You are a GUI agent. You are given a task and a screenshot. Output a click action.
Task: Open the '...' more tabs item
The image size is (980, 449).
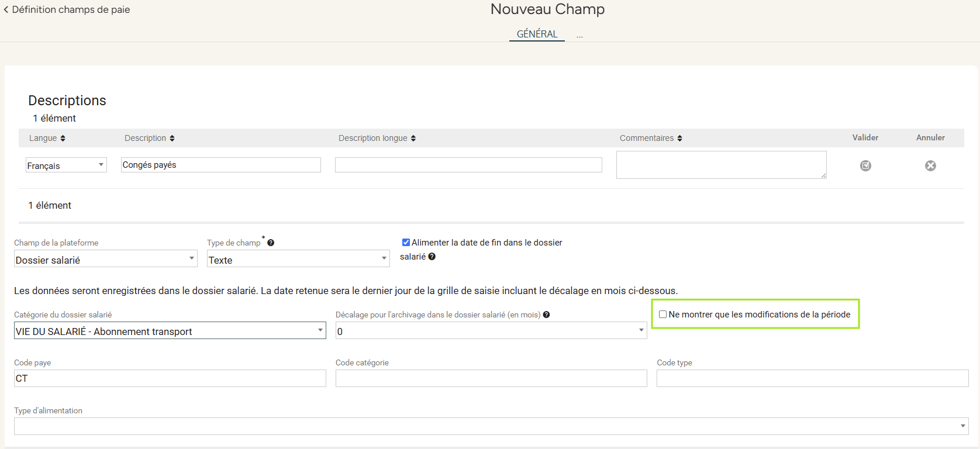(x=579, y=36)
